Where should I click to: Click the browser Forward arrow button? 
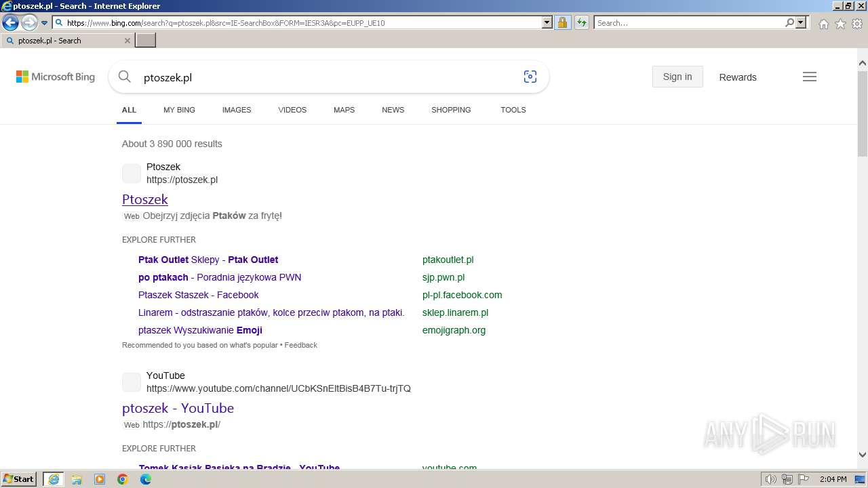coord(28,22)
